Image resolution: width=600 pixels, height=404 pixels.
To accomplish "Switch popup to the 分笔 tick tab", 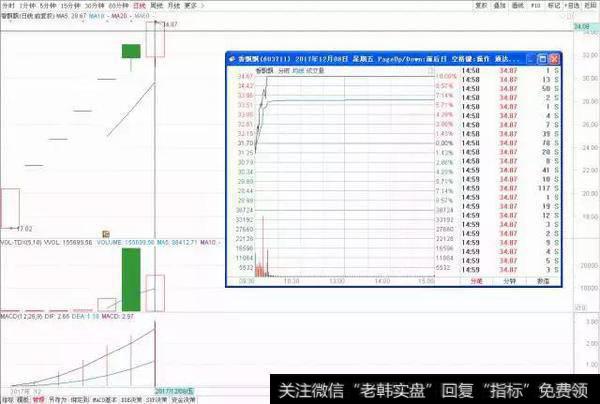I will tap(476, 281).
